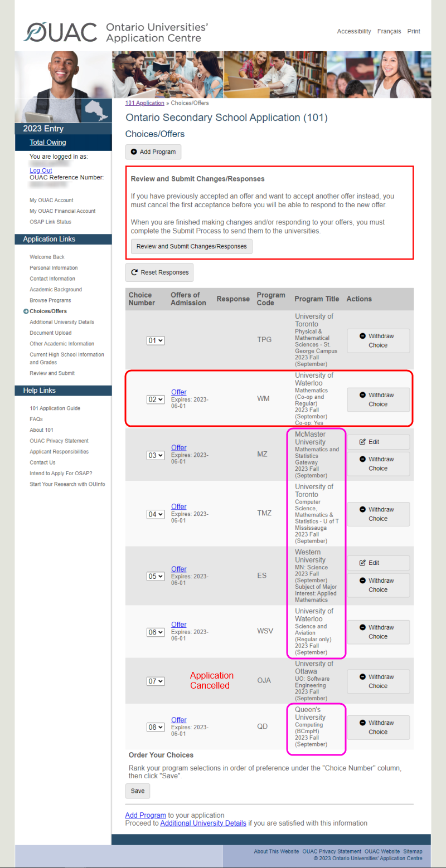Open Contact Information in sidebar
The height and width of the screenshot is (868, 446).
[x=52, y=279]
